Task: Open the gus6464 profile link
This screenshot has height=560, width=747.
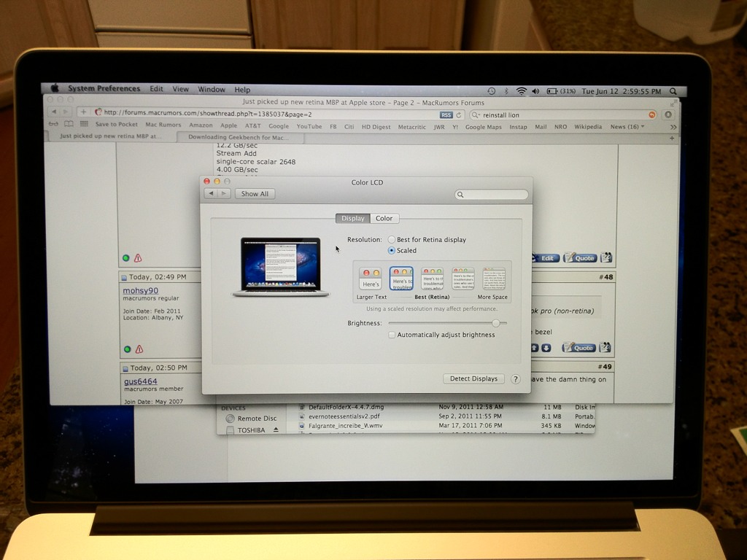Action: [x=141, y=381]
